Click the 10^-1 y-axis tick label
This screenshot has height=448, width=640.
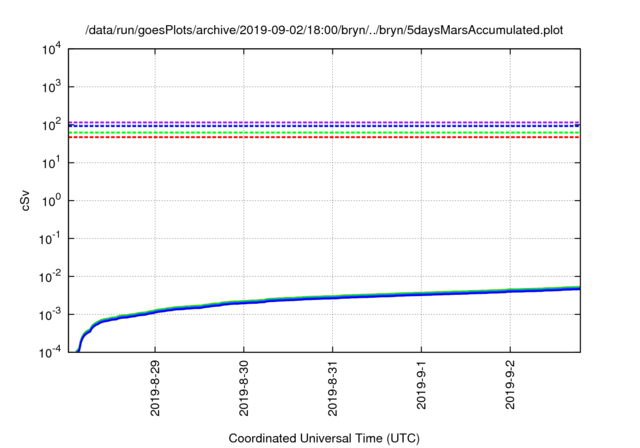tap(51, 238)
